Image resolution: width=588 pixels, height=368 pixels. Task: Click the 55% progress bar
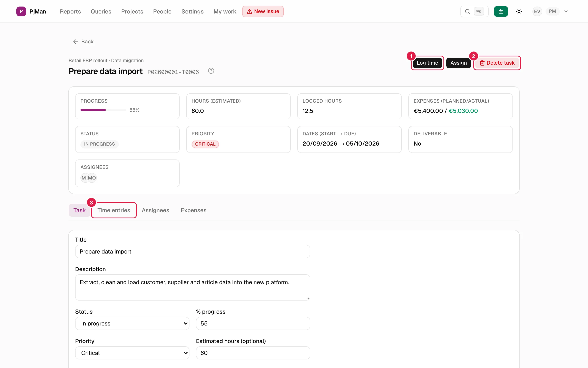pyautogui.click(x=103, y=110)
